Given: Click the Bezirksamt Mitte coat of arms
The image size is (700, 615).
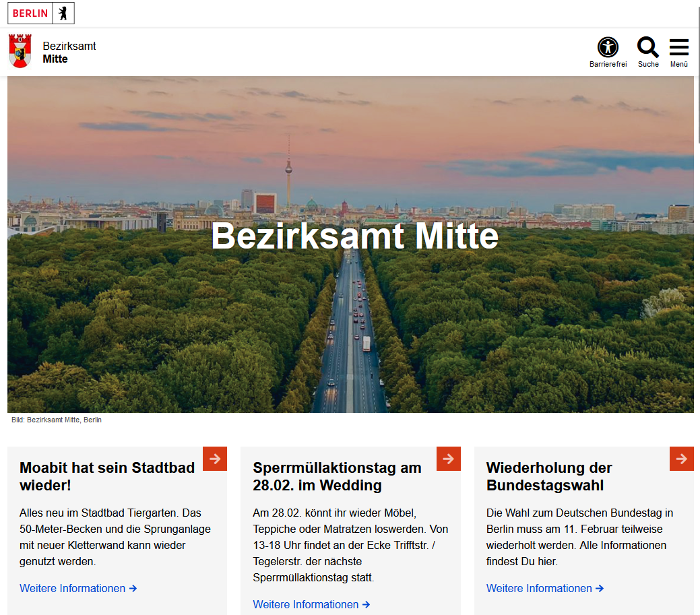Looking at the screenshot, I should tap(20, 51).
